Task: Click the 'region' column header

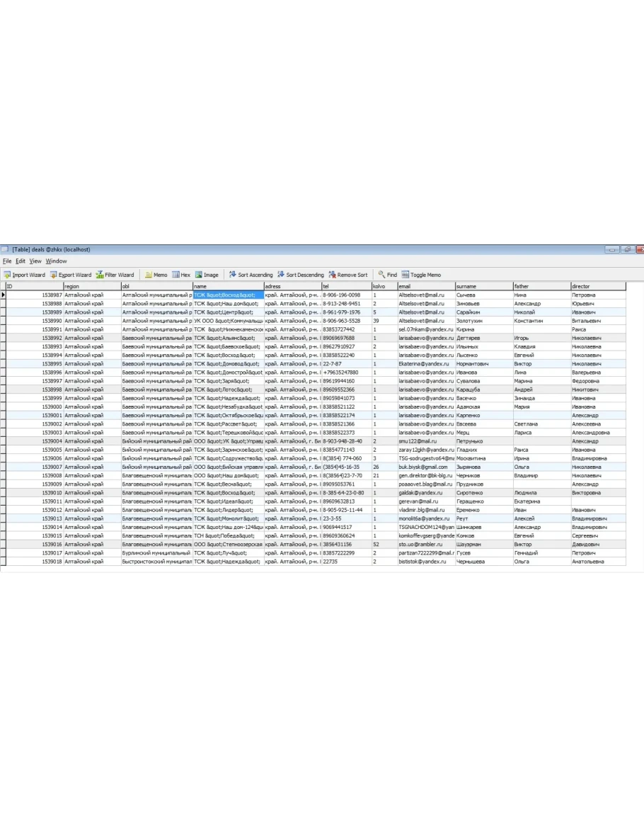Action: (91, 286)
